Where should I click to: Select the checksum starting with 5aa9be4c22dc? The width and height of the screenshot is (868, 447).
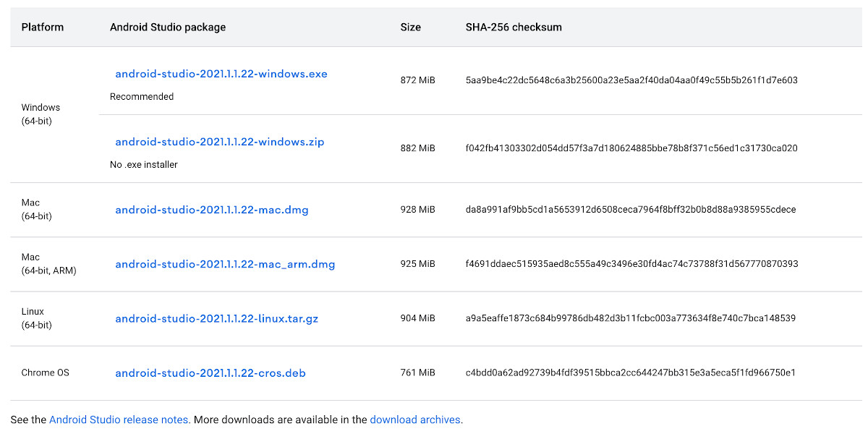pyautogui.click(x=632, y=80)
